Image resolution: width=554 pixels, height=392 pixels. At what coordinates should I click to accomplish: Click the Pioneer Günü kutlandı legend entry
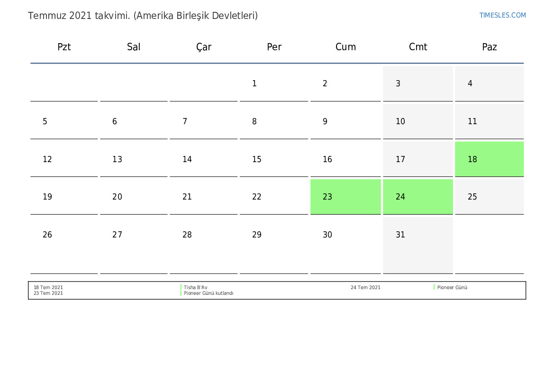[209, 293]
